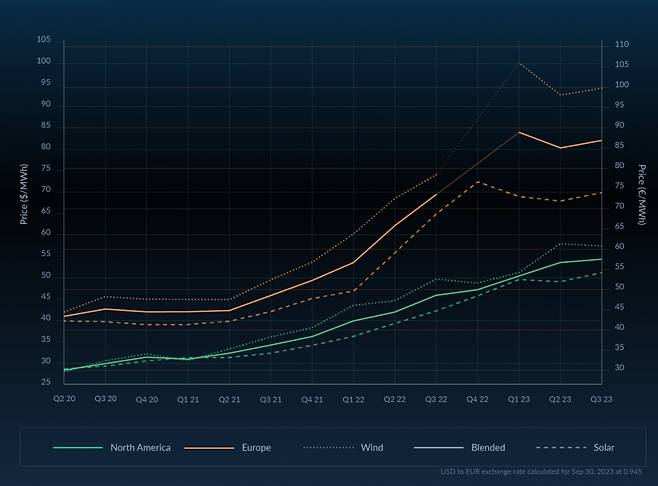Select the Q3 23 x-axis label
The width and height of the screenshot is (658, 486).
601,398
